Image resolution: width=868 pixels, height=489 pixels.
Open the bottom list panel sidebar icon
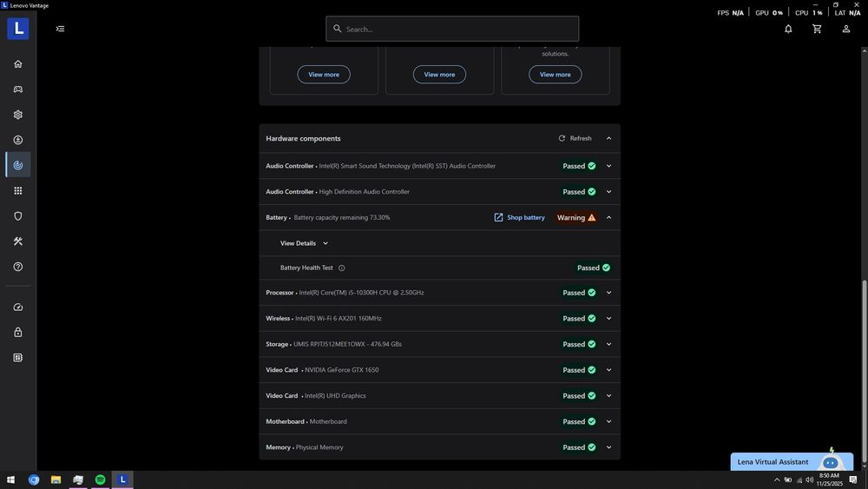17,358
